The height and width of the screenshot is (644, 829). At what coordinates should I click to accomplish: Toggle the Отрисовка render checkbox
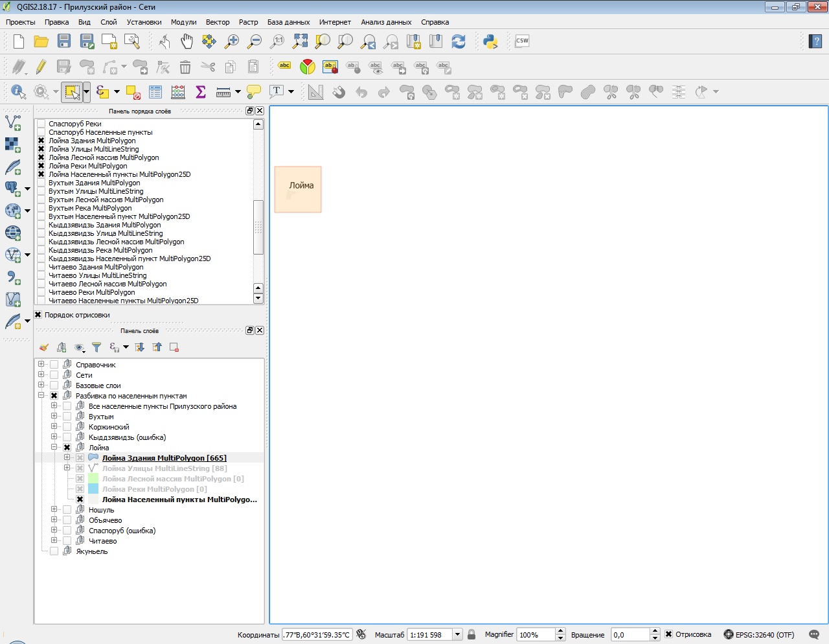(669, 634)
